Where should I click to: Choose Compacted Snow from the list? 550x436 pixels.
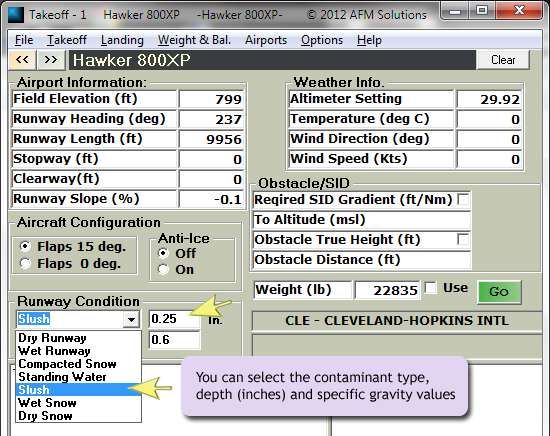tap(79, 364)
